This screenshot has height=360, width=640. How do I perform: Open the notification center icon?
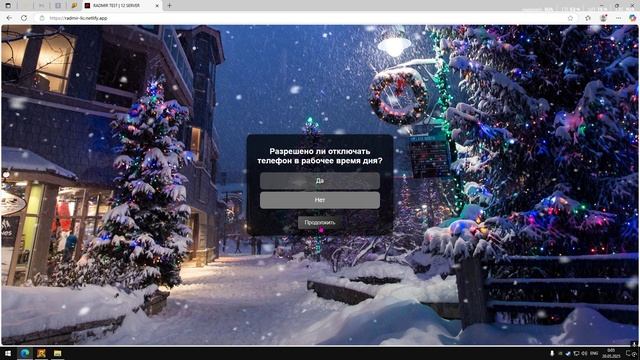(632, 353)
